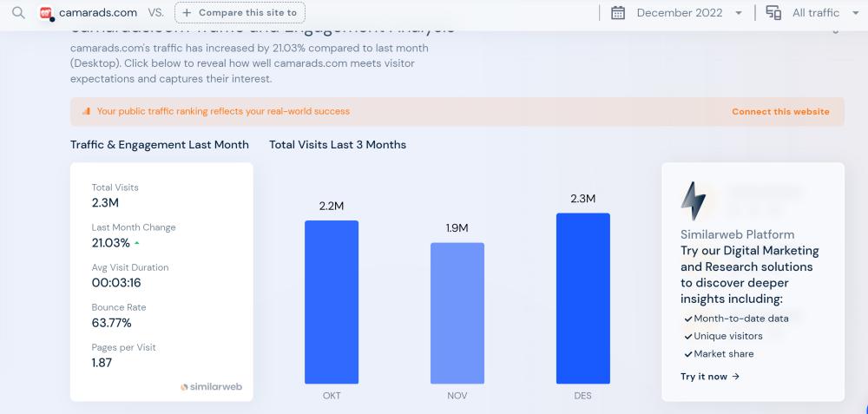This screenshot has width=868, height=414.
Task: Click the Connect this website link
Action: click(x=780, y=111)
